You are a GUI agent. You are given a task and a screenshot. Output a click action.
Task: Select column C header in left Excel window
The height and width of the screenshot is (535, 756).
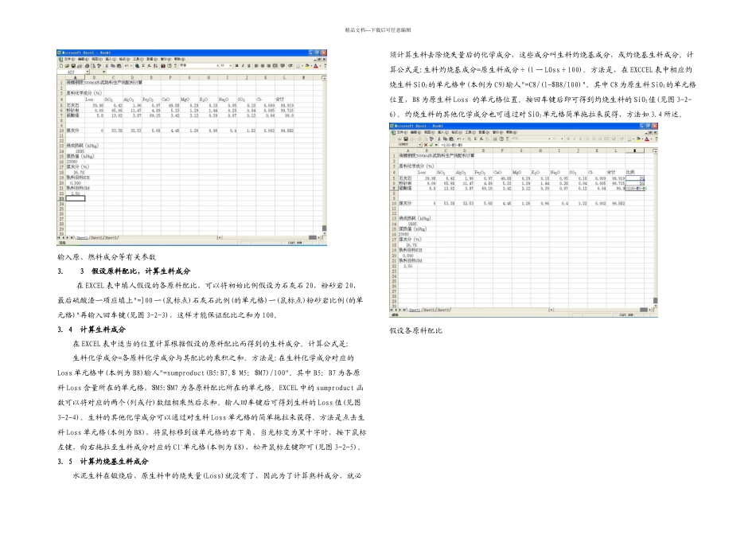113,77
